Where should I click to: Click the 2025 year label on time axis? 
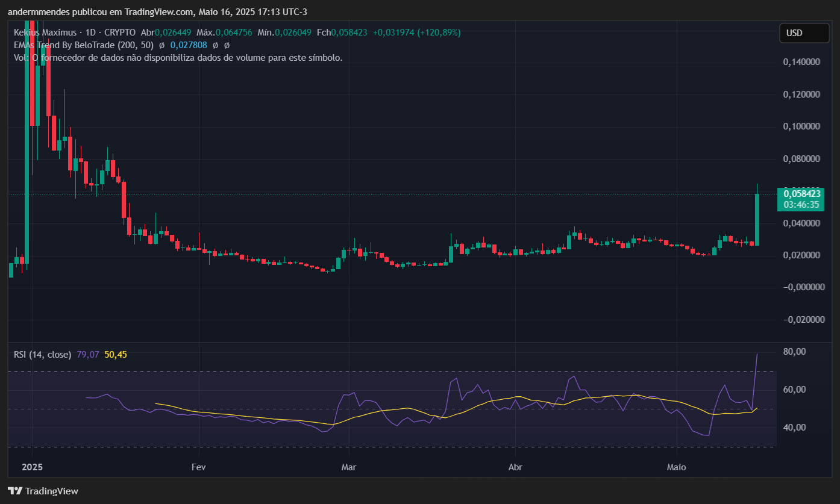click(32, 467)
